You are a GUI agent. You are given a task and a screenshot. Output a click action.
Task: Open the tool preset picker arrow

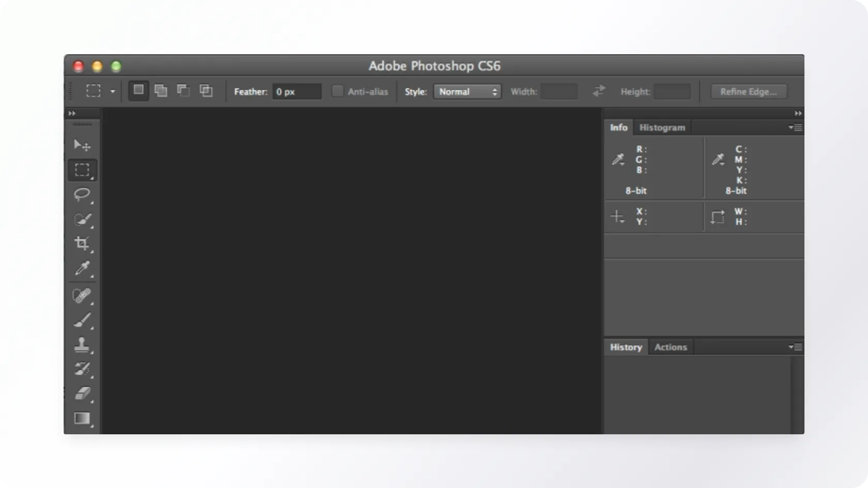(x=112, y=91)
